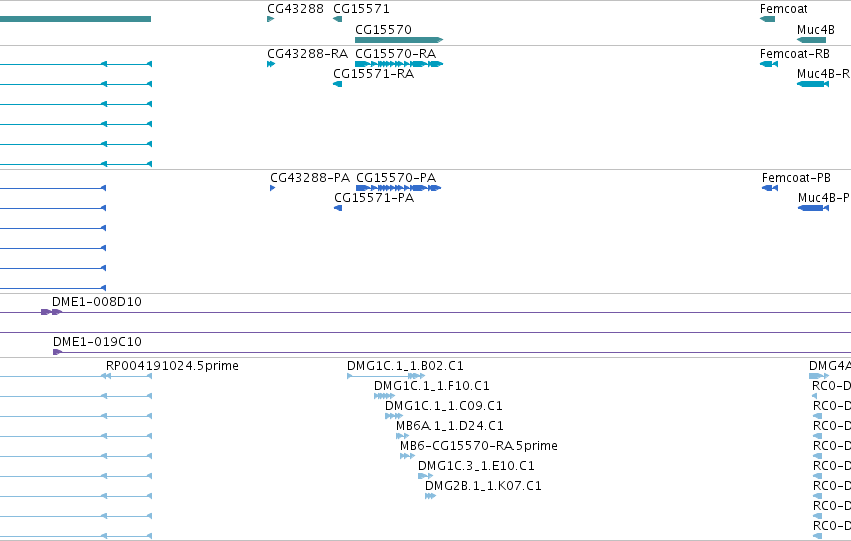Viewport: 851px width, 541px height.
Task: Select the RP004191024.5prime label
Action: pyautogui.click(x=172, y=366)
